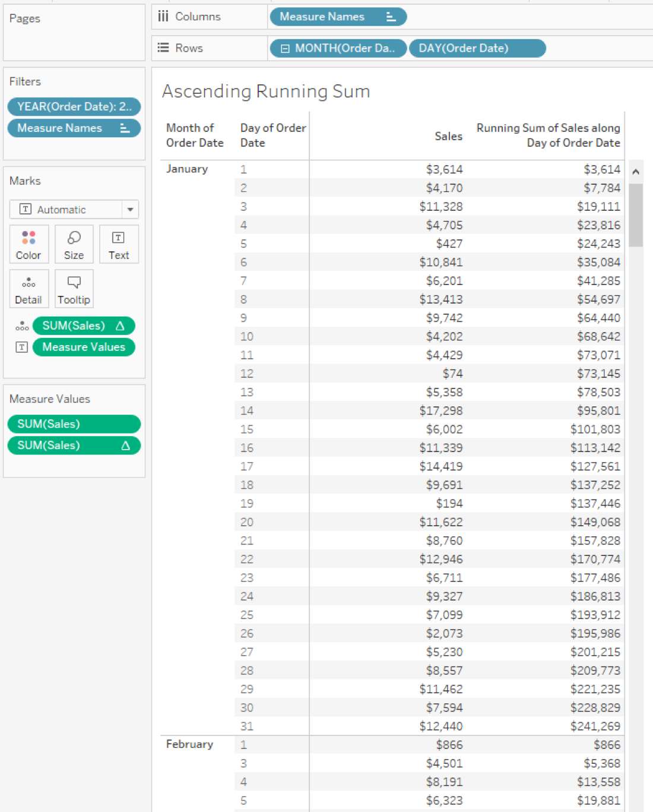Open the Color mark property
This screenshot has width=653, height=812.
(28, 244)
